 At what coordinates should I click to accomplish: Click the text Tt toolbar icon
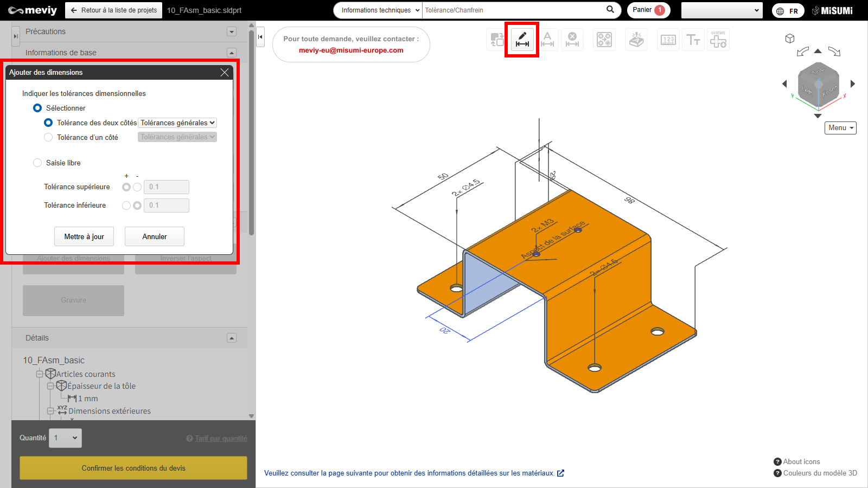(x=693, y=40)
